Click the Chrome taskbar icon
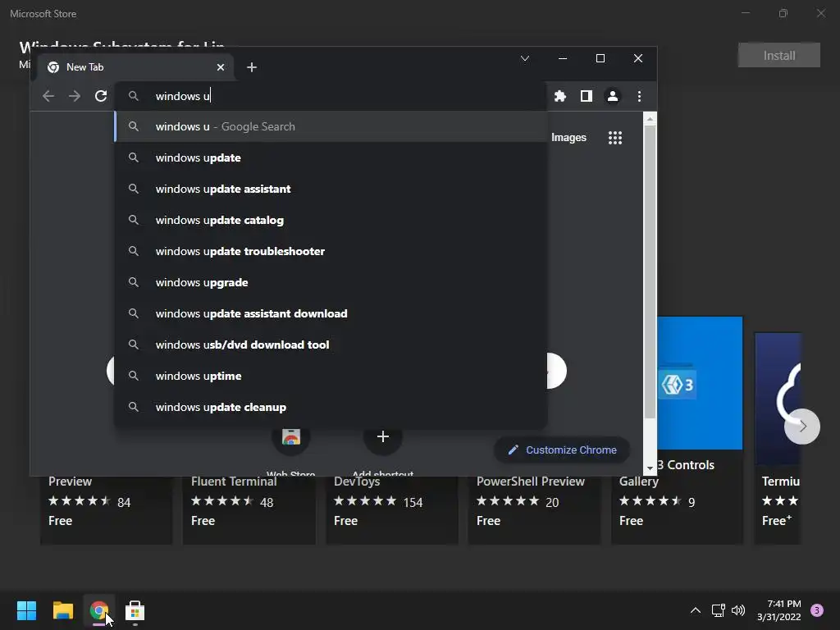This screenshot has width=840, height=630. [x=99, y=610]
